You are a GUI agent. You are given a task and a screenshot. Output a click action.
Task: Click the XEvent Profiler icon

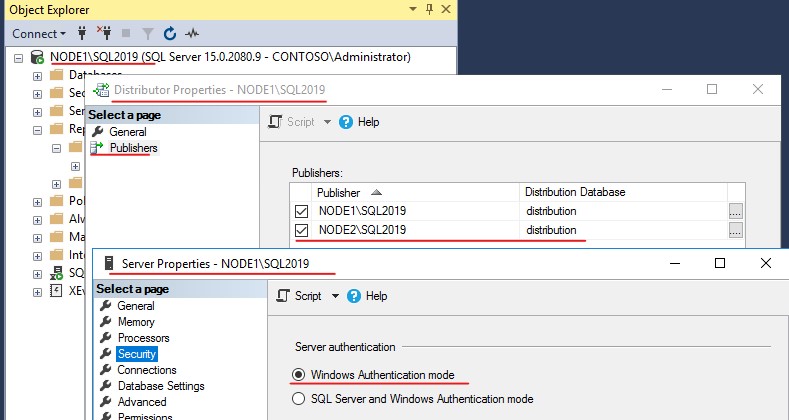point(56,290)
